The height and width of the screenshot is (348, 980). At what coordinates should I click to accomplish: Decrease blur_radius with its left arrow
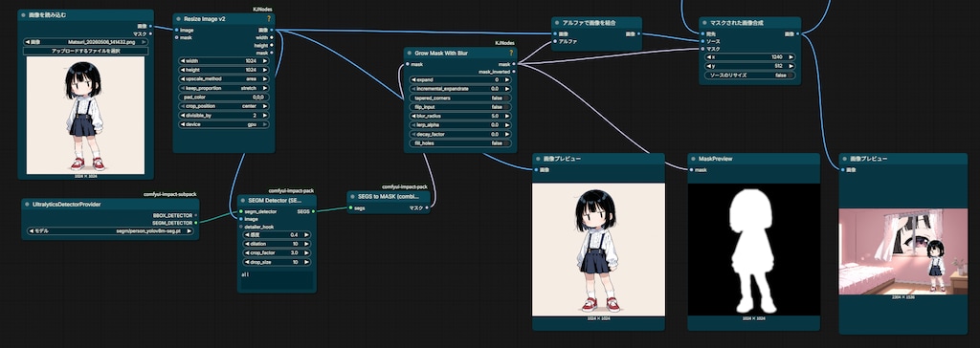(x=413, y=117)
